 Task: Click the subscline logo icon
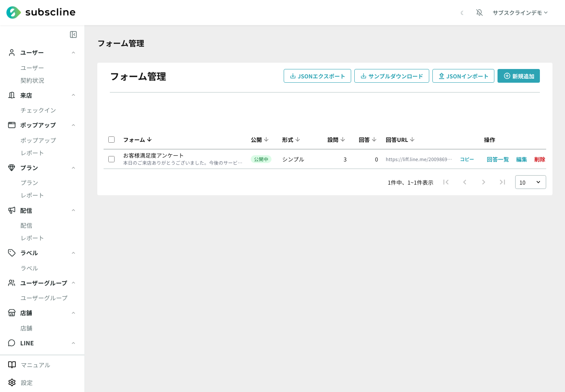pos(13,13)
